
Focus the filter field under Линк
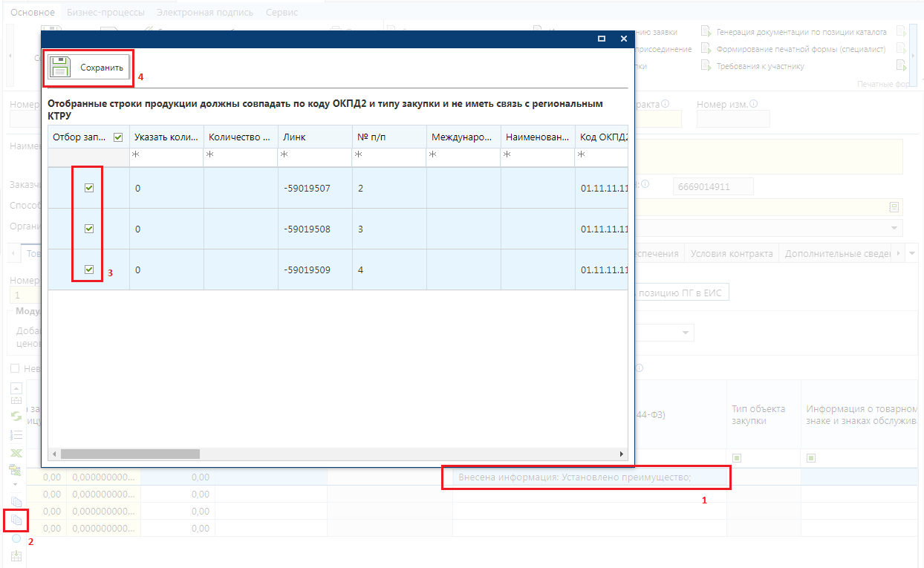[x=315, y=157]
